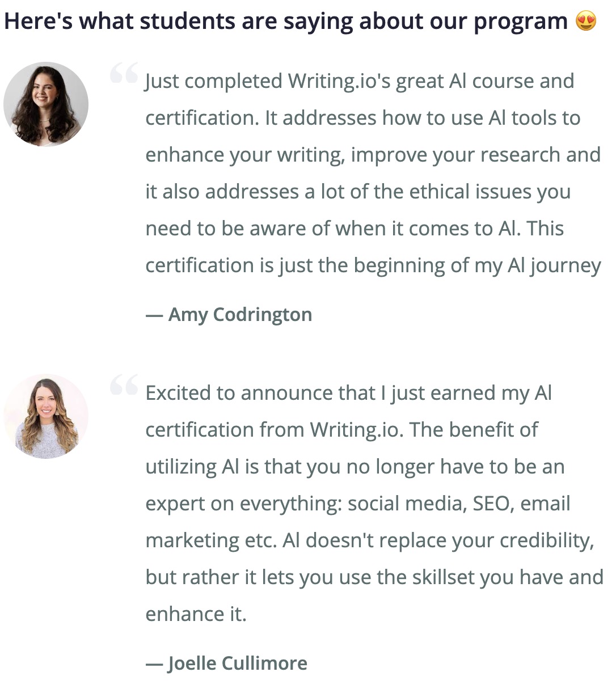Click Amy Codrington's profile photo

(x=46, y=104)
